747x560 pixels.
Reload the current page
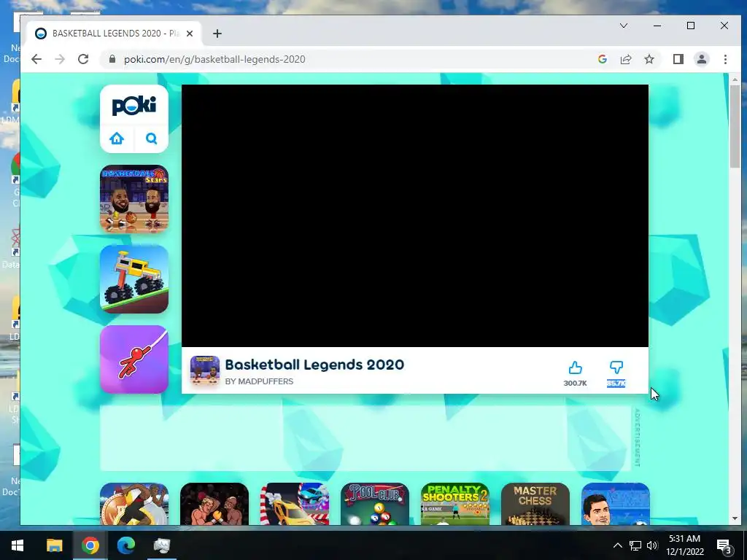[83, 59]
